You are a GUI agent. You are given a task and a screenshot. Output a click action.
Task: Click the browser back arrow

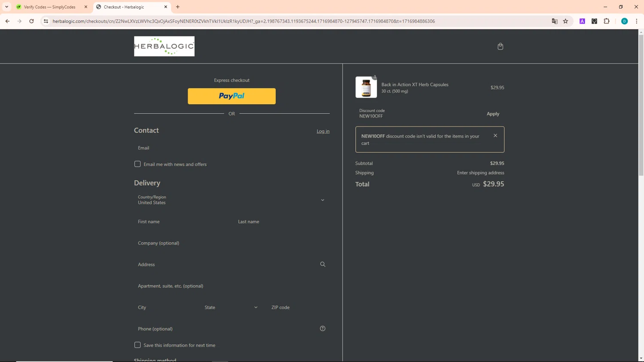pos(7,21)
